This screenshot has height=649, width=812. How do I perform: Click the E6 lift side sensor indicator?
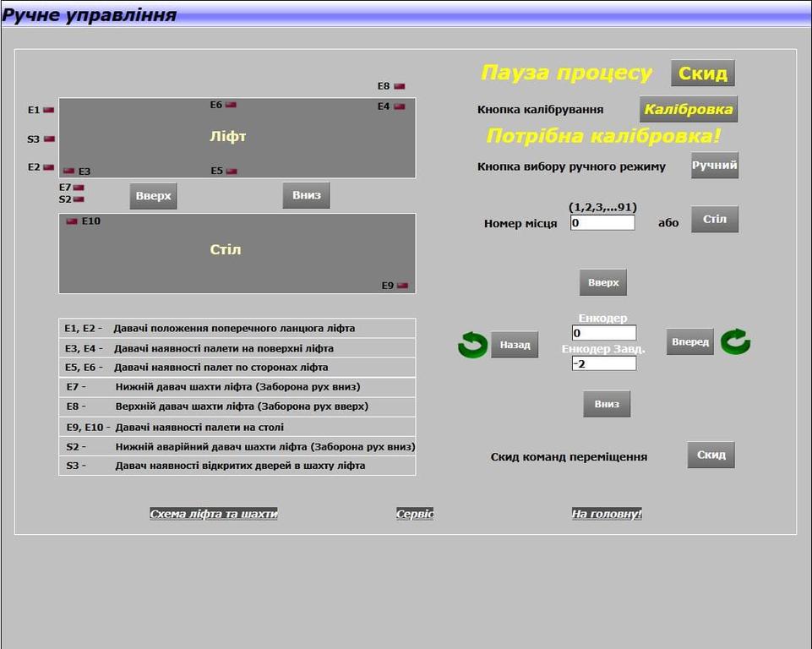point(231,105)
